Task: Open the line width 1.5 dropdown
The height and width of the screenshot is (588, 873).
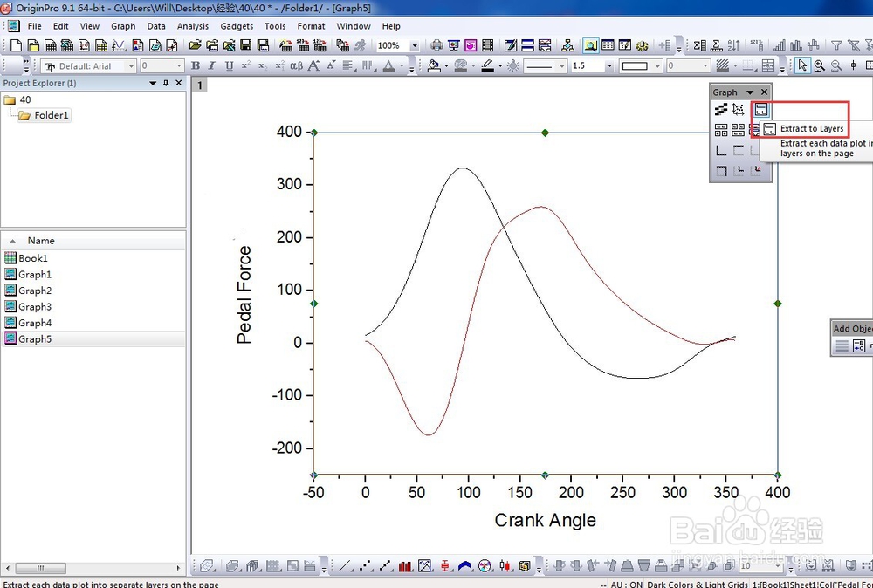Action: 609,66
